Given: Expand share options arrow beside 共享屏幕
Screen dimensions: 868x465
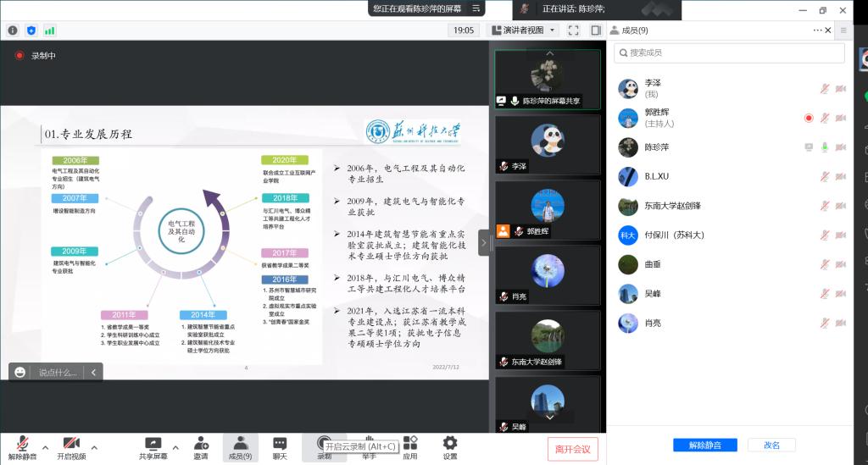Looking at the screenshot, I should 175,447.
